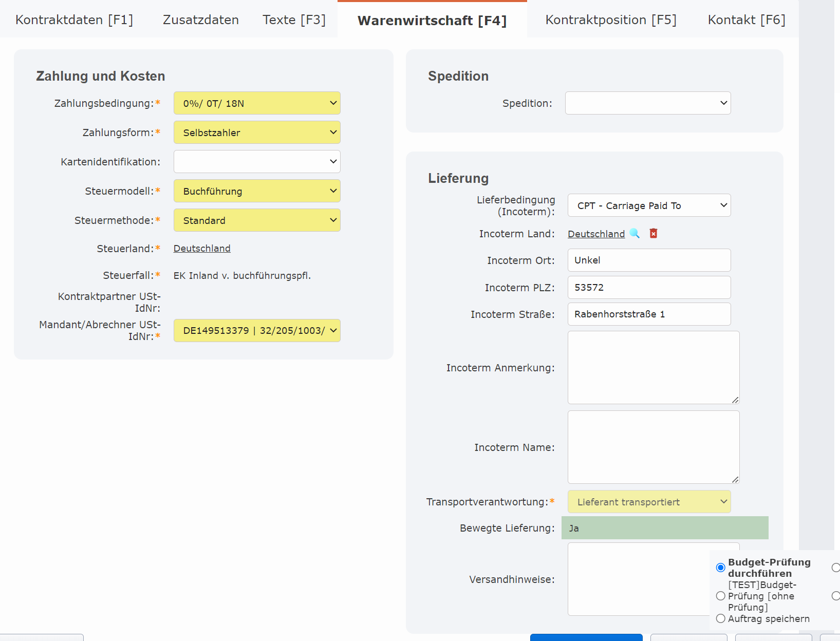The height and width of the screenshot is (641, 840).
Task: Click the Incoterm Anmerkung text area
Action: coord(653,367)
